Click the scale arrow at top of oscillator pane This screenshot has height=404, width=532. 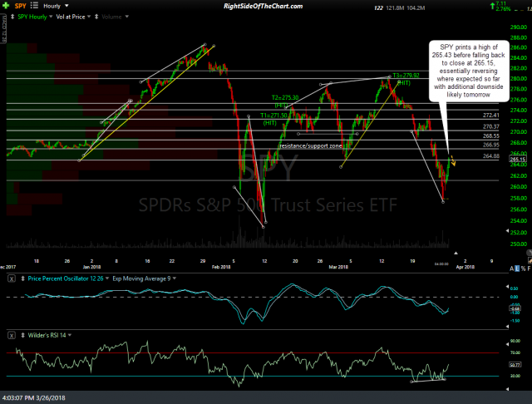coord(508,287)
